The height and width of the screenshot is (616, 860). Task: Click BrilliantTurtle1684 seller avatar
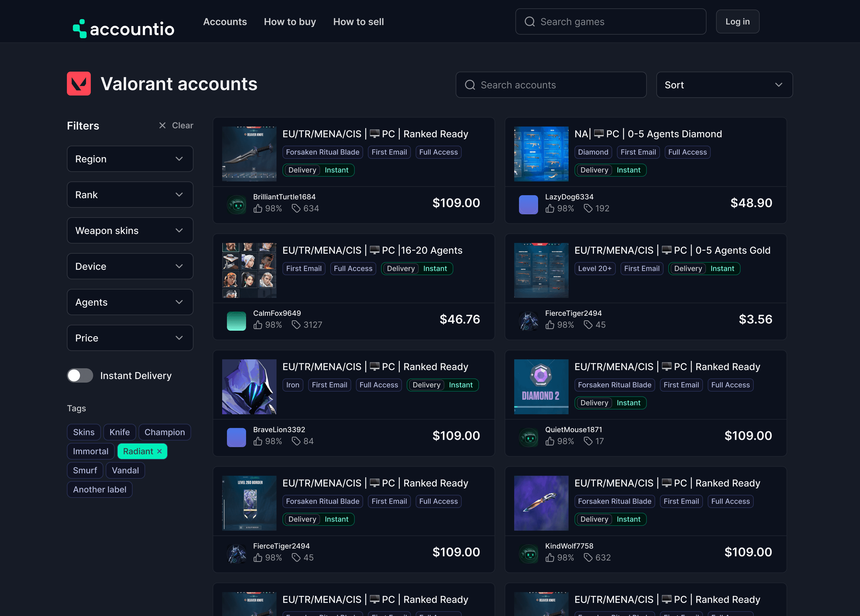point(236,205)
